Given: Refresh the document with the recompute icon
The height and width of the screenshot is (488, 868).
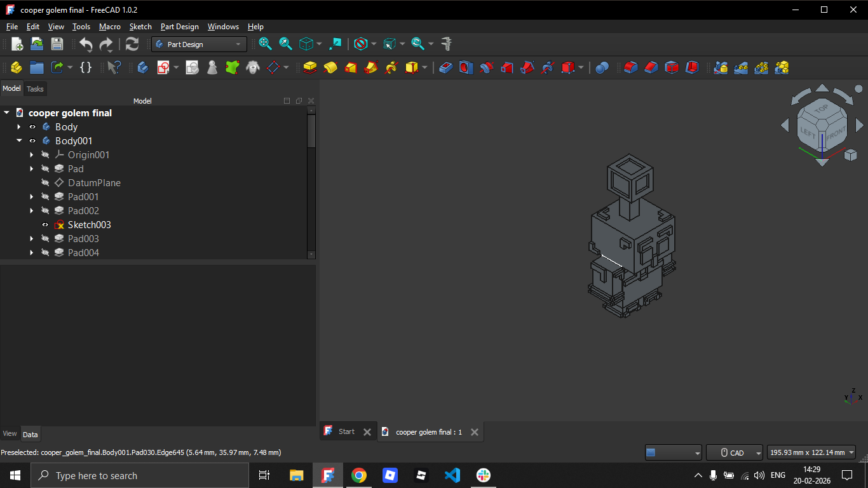Looking at the screenshot, I should (132, 44).
